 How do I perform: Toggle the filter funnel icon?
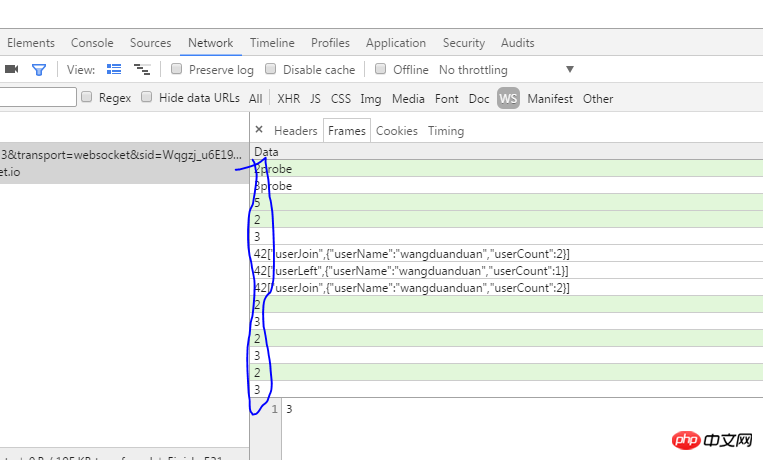pyautogui.click(x=39, y=70)
